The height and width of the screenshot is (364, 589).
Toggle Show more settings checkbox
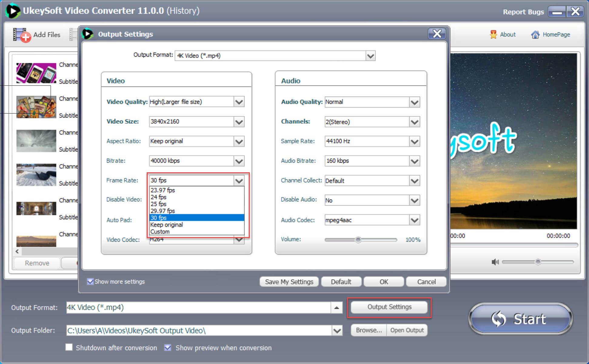pyautogui.click(x=90, y=282)
